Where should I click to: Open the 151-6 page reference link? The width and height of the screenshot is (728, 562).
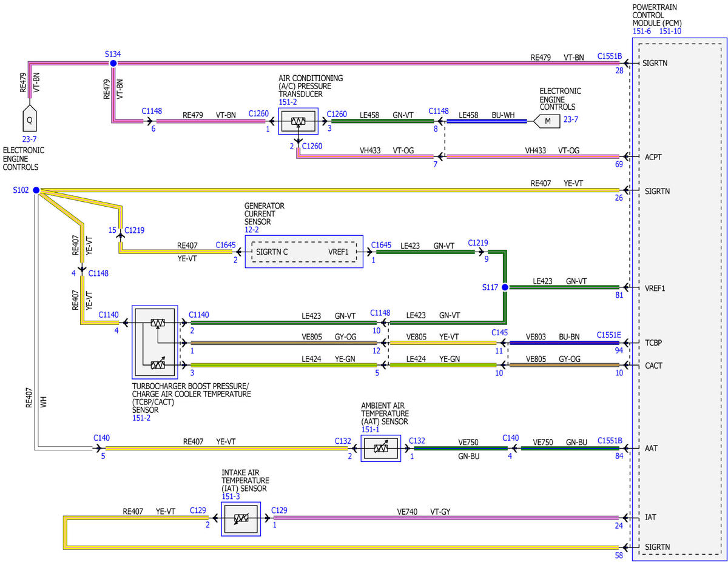[x=643, y=31]
